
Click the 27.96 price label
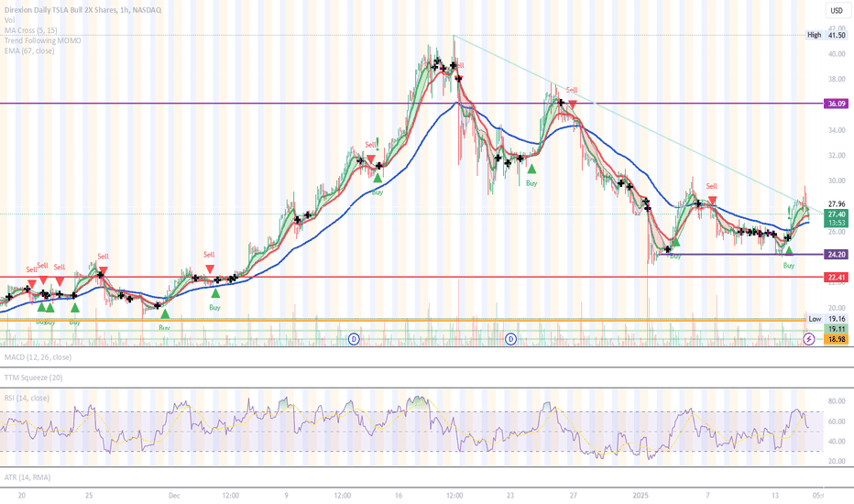837,204
